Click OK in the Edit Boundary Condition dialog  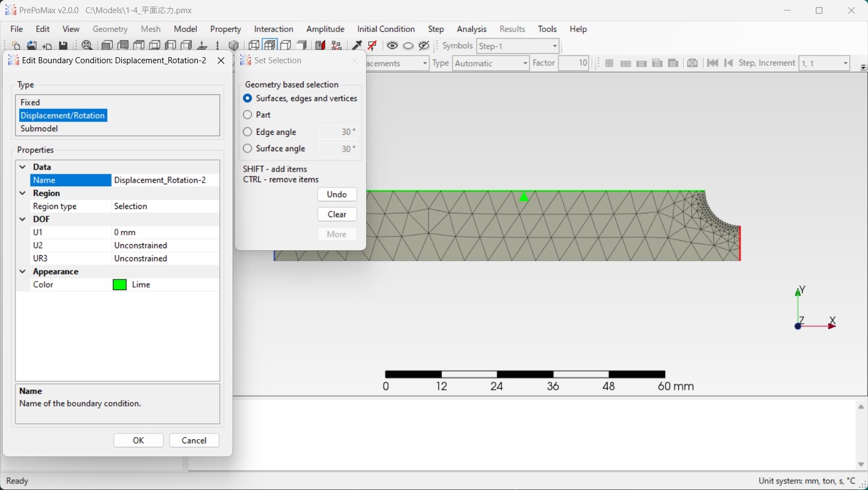tap(139, 441)
